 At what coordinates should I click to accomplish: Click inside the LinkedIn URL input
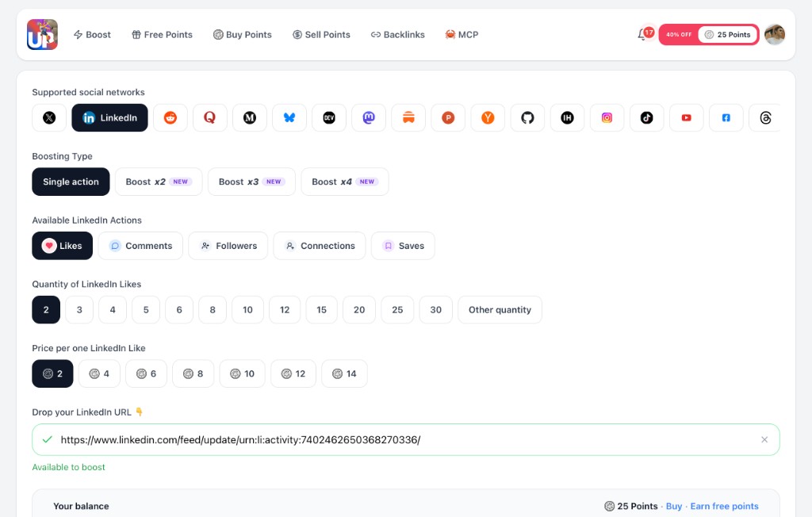(406, 440)
